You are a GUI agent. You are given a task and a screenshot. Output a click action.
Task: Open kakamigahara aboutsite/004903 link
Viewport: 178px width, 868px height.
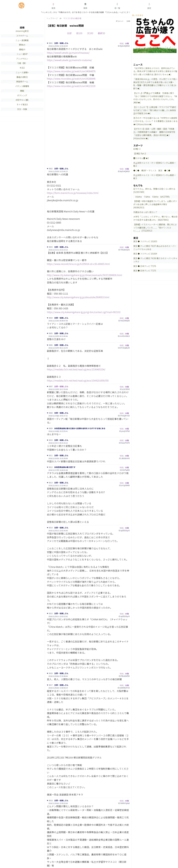point(78,298)
